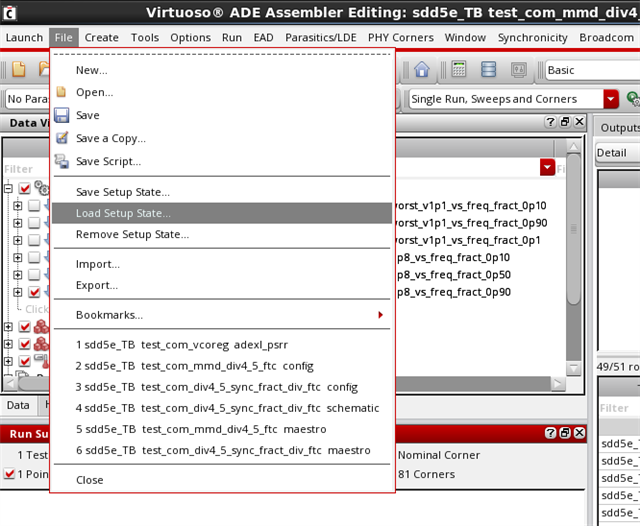Click New in the File menu

click(222, 70)
